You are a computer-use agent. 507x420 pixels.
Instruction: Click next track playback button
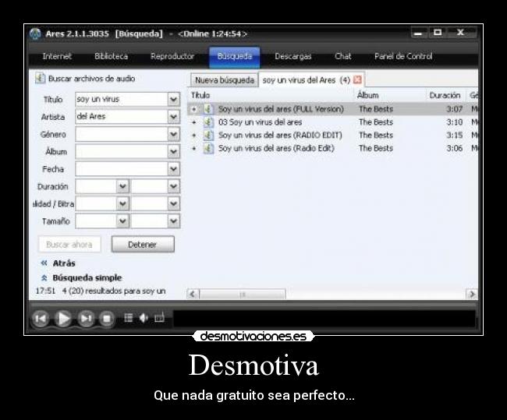86,319
